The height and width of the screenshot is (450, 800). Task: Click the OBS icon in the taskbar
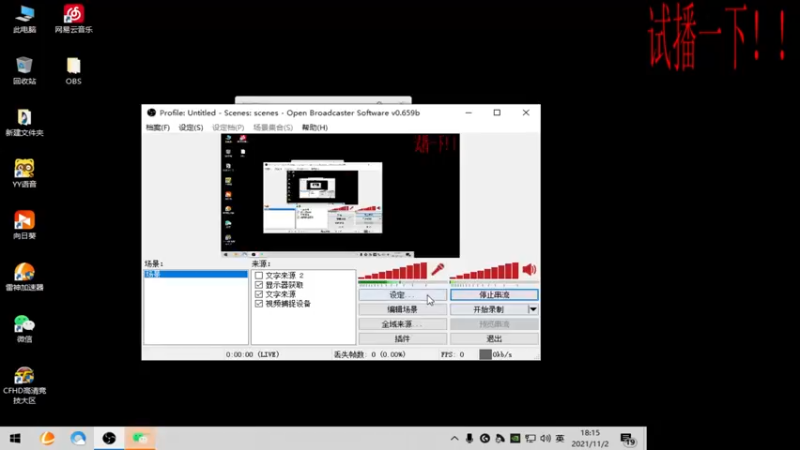[x=109, y=438]
